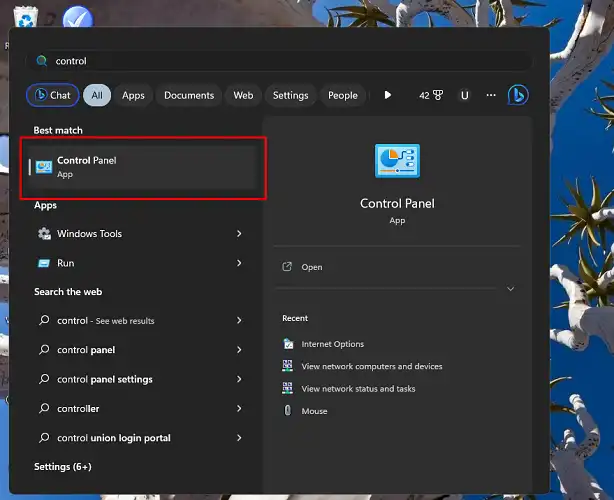Click the small Control Panel icon in best match
This screenshot has height=500, width=614.
44,167
